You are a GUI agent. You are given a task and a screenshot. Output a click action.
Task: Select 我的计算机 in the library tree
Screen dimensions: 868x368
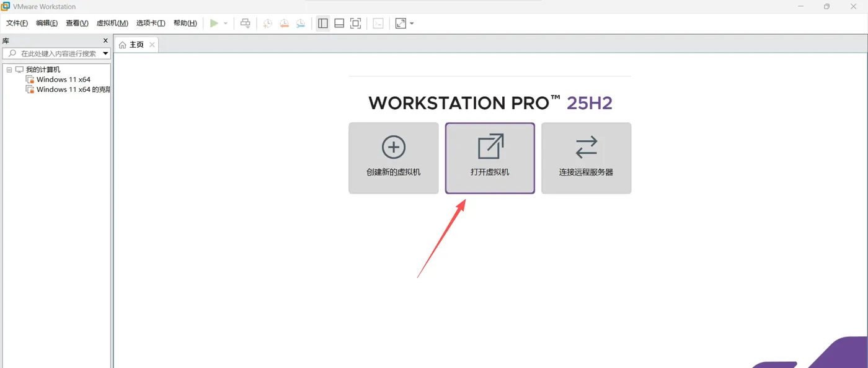pos(43,70)
